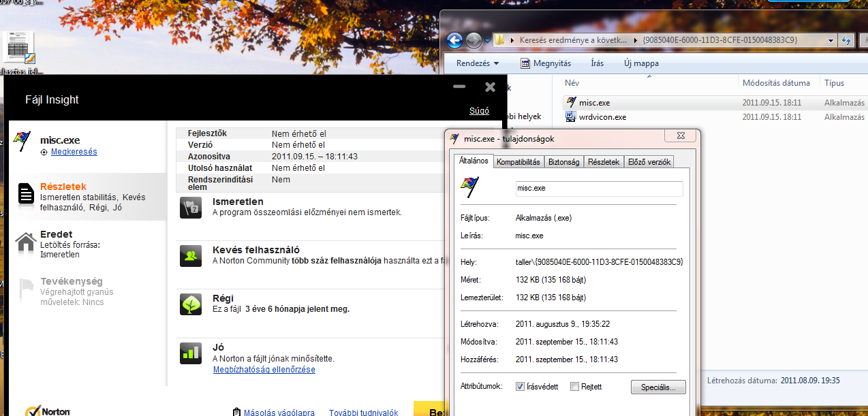Click the properties dialog title bar icon
The image size is (868, 416).
[455, 138]
